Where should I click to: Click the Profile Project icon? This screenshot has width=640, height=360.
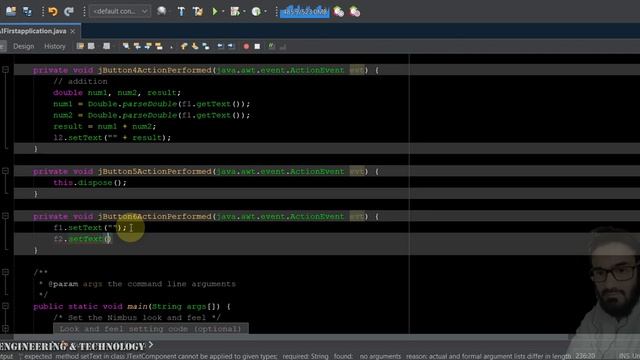click(x=256, y=11)
